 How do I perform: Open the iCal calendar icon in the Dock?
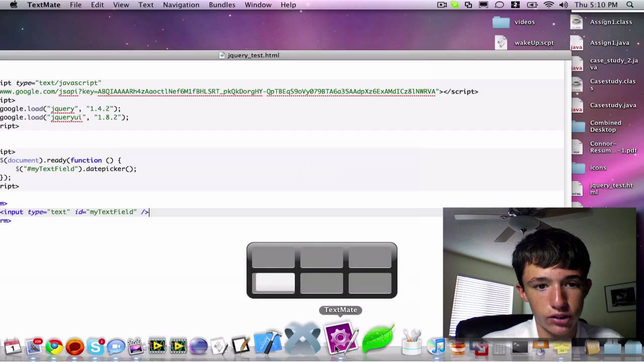point(12,346)
